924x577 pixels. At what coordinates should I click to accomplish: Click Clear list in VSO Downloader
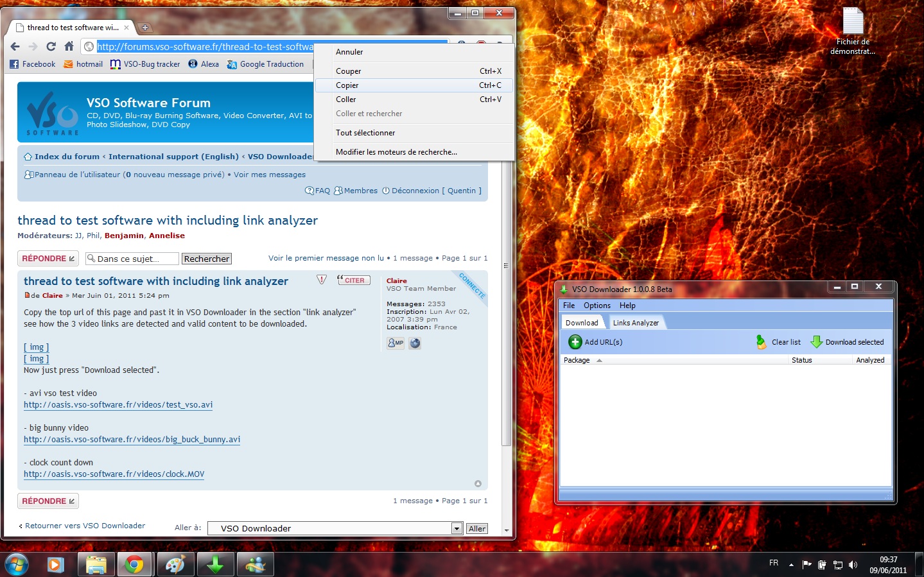click(778, 342)
